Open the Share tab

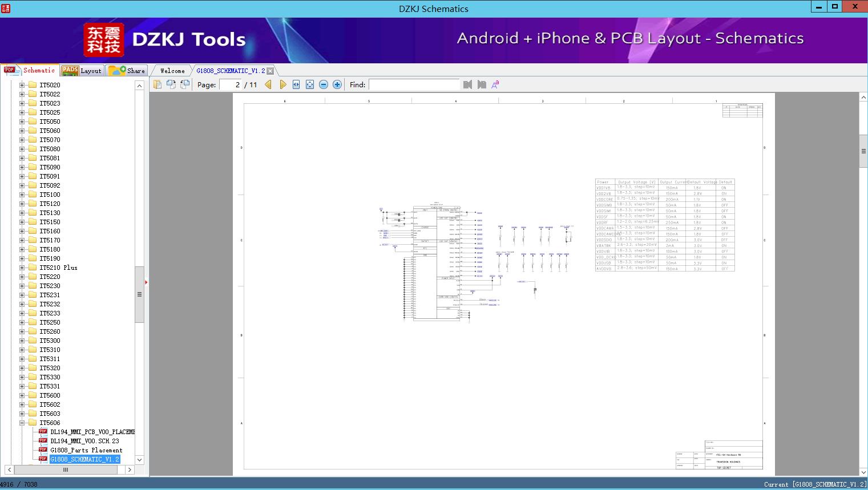(127, 70)
